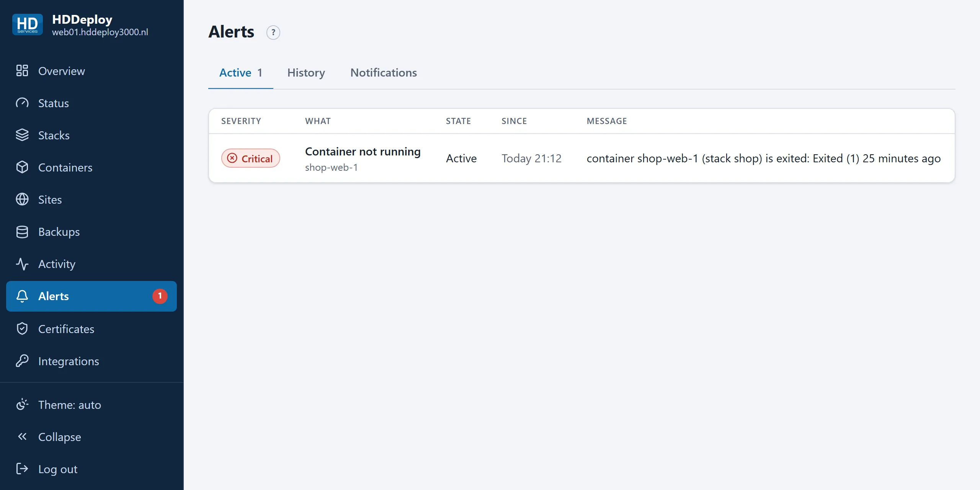Click the alert message about exited container
This screenshot has height=490, width=980.
pyautogui.click(x=763, y=158)
